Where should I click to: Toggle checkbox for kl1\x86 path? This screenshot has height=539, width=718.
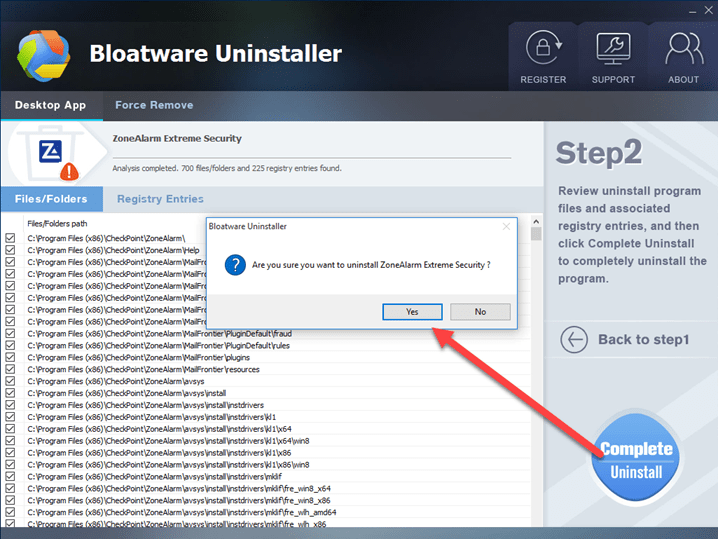(10, 452)
